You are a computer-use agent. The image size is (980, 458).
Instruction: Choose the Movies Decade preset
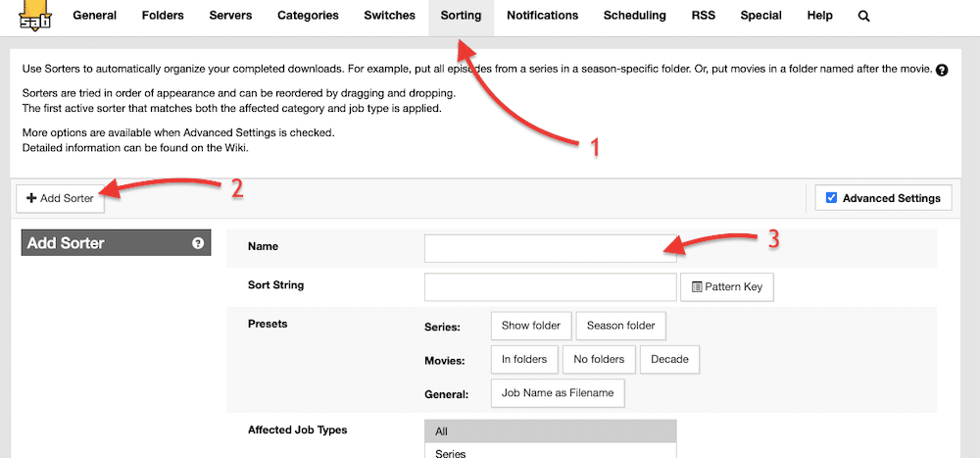(669, 359)
